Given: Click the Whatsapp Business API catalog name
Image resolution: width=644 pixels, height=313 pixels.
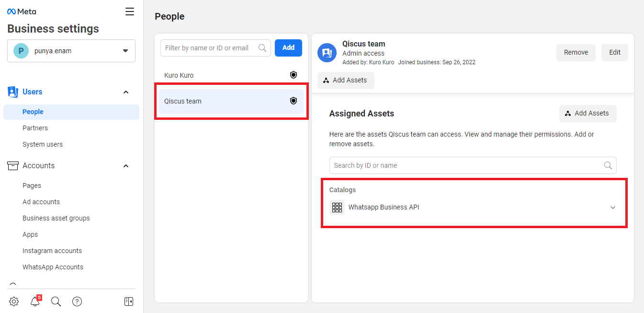Looking at the screenshot, I should click(384, 207).
